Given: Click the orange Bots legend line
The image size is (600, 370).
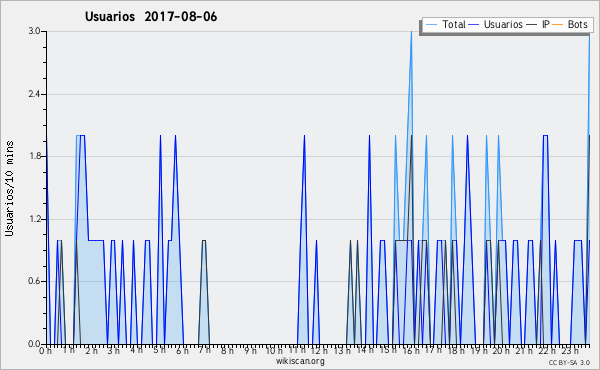Looking at the screenshot, I should pos(558,25).
